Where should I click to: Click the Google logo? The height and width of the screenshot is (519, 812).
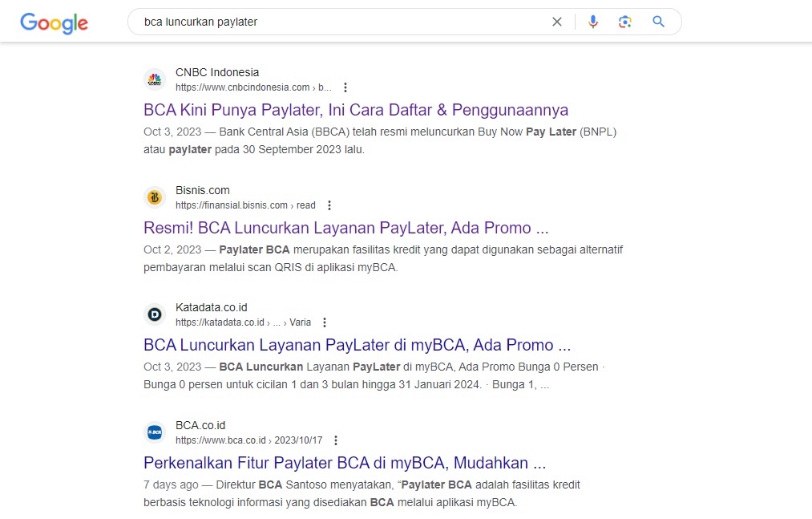click(x=54, y=22)
